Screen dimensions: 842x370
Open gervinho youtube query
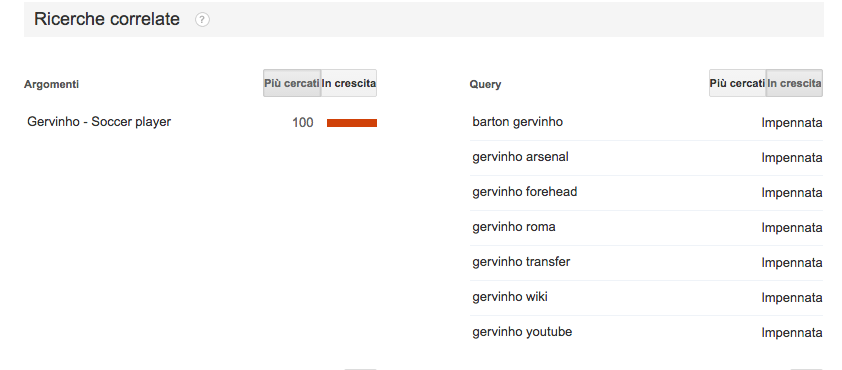(x=522, y=332)
